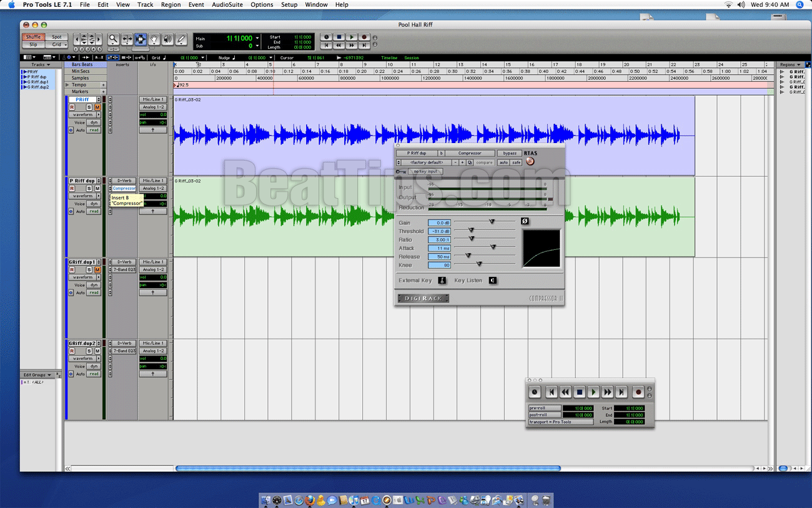
Task: Open the Track menu
Action: 145,4
